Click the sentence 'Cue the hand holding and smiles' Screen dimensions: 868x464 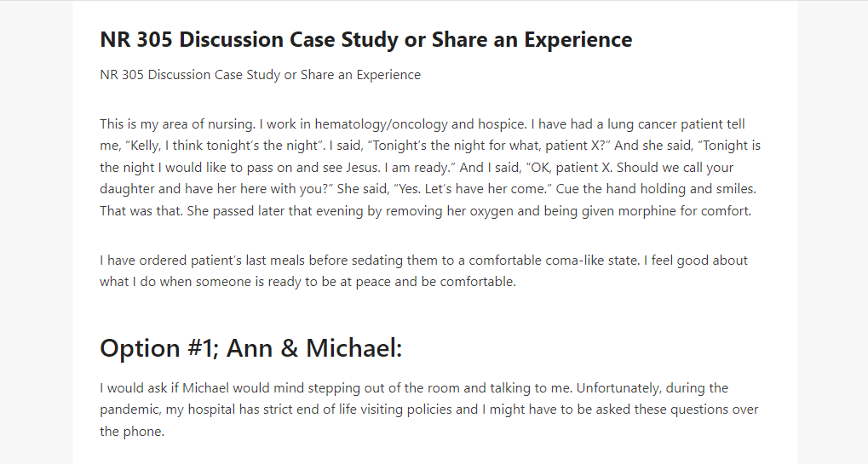[x=656, y=189]
